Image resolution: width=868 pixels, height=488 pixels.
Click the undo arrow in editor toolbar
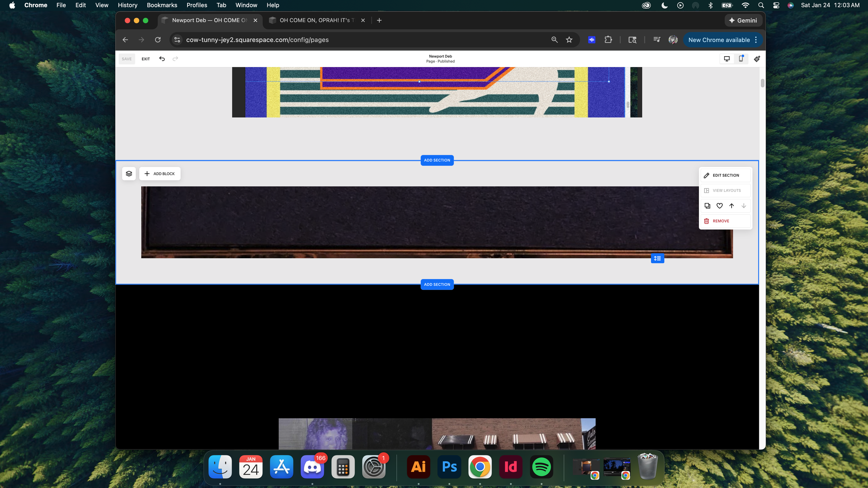tap(162, 59)
